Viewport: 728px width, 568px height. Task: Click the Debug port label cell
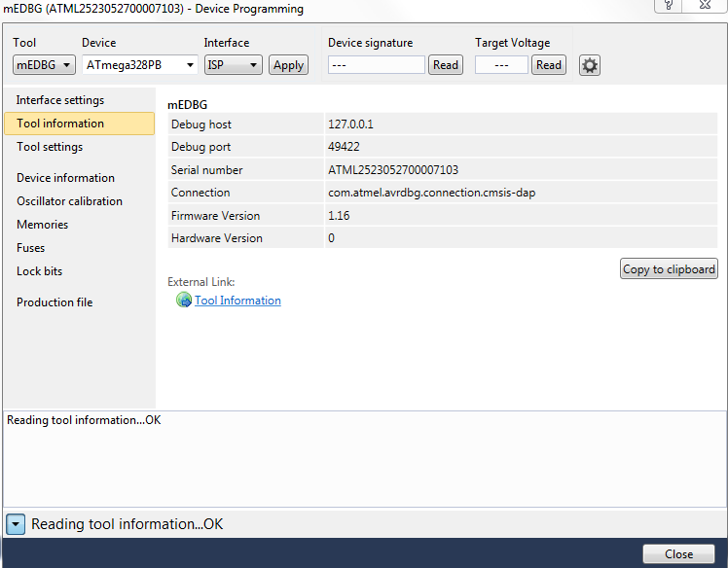pos(245,147)
